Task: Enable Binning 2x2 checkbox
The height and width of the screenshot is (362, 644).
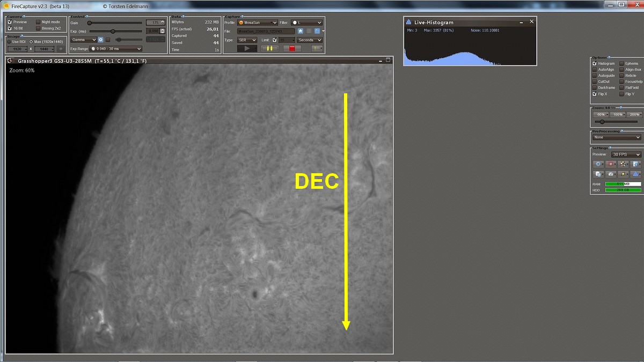Action: pyautogui.click(x=38, y=28)
